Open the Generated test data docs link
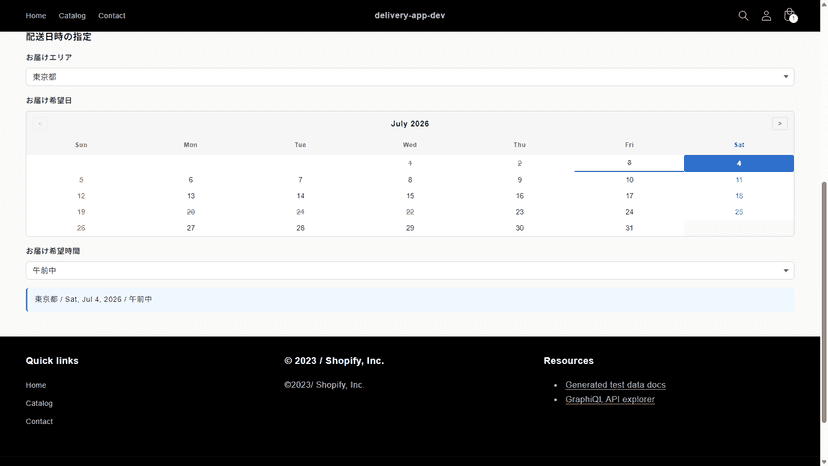The width and height of the screenshot is (828, 466). click(615, 385)
